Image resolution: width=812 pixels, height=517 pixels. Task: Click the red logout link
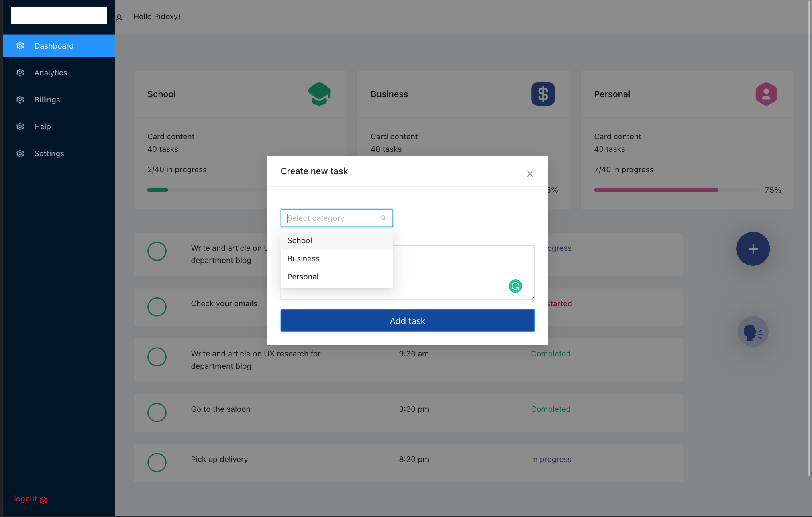click(26, 499)
